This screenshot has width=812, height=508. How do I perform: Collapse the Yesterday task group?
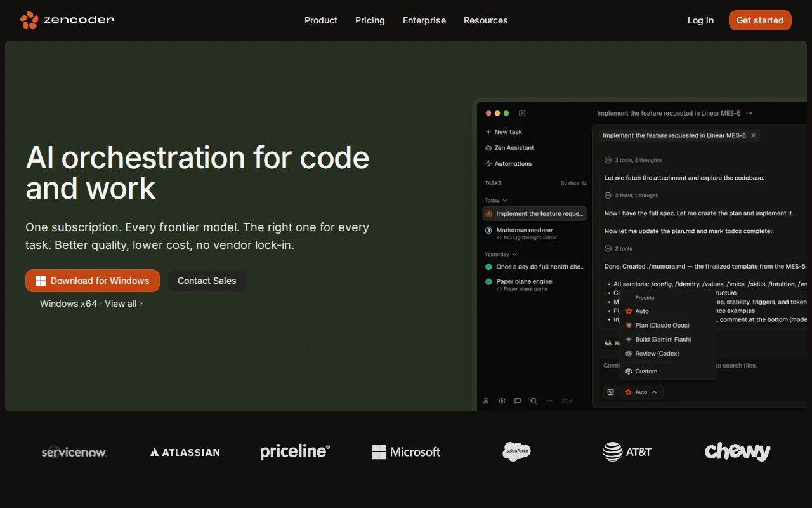tap(501, 255)
